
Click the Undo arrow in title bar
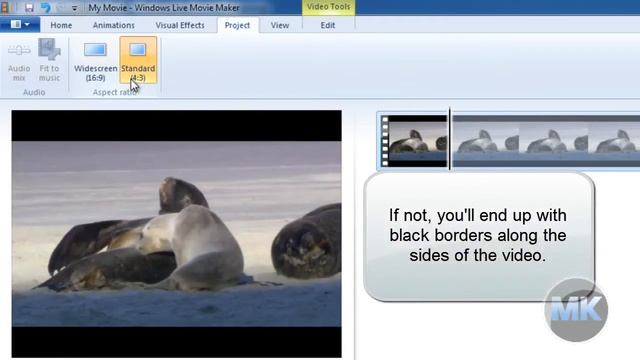(x=46, y=7)
